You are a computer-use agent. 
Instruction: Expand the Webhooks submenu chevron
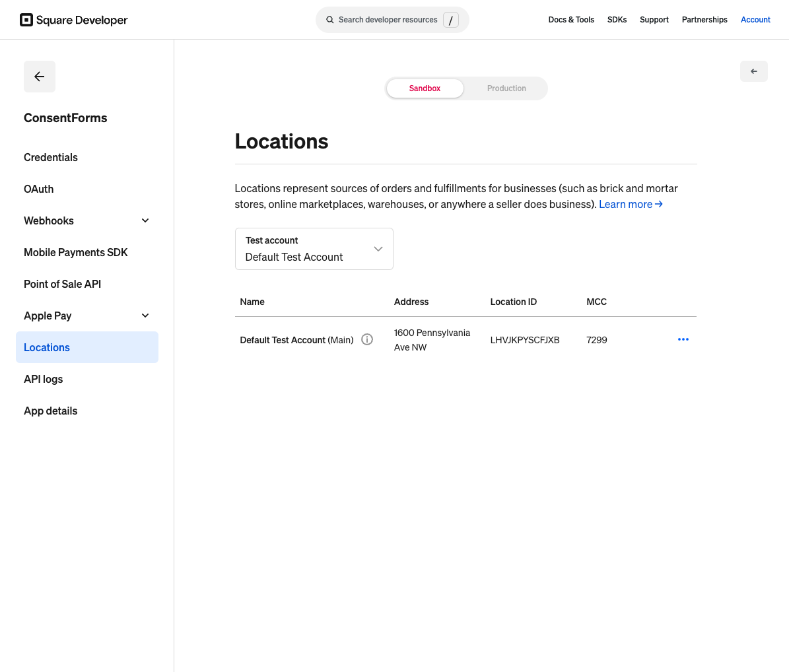pos(145,221)
